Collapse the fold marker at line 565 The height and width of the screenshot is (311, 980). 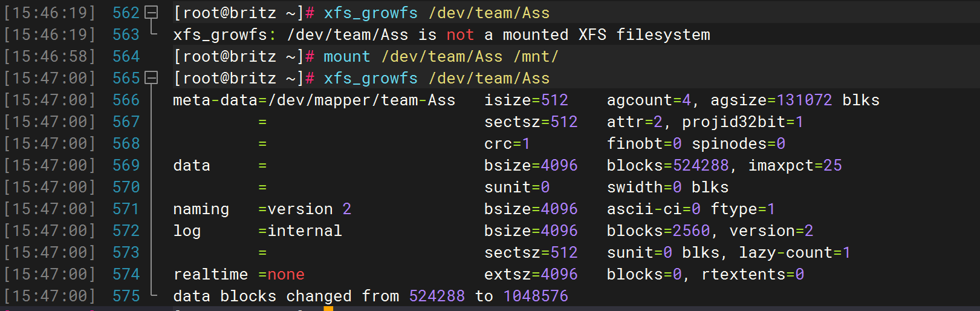tap(152, 78)
